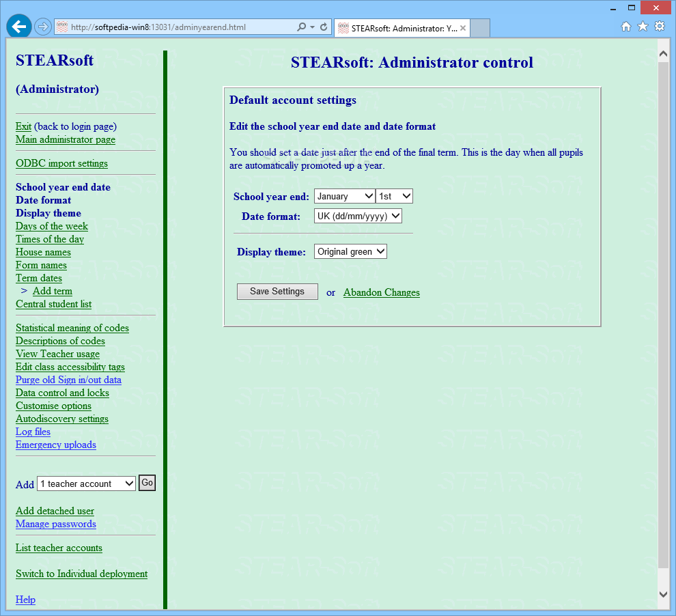The width and height of the screenshot is (676, 616).
Task: Open Statistical meaning of codes link
Action: point(72,328)
